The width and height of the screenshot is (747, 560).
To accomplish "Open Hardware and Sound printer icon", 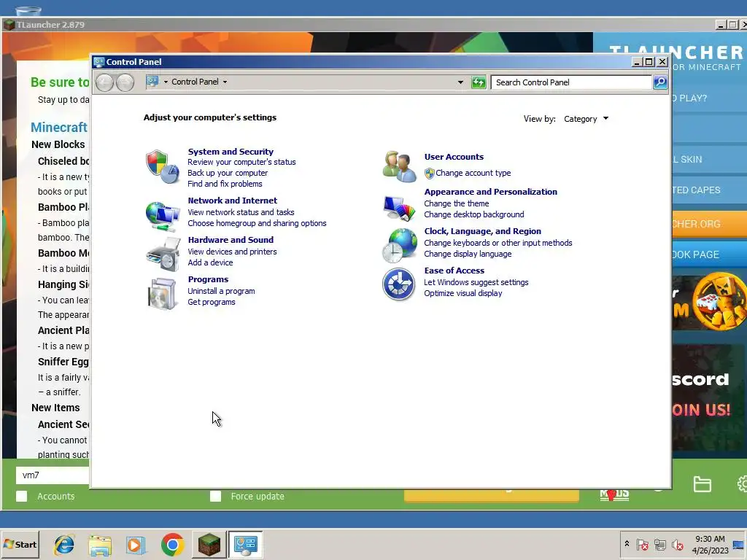I will pos(163,254).
